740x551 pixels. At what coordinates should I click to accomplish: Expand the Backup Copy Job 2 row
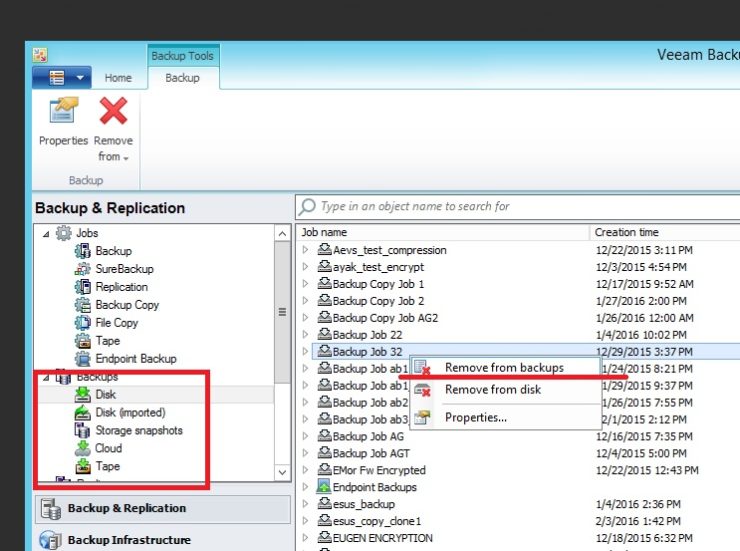(x=305, y=301)
